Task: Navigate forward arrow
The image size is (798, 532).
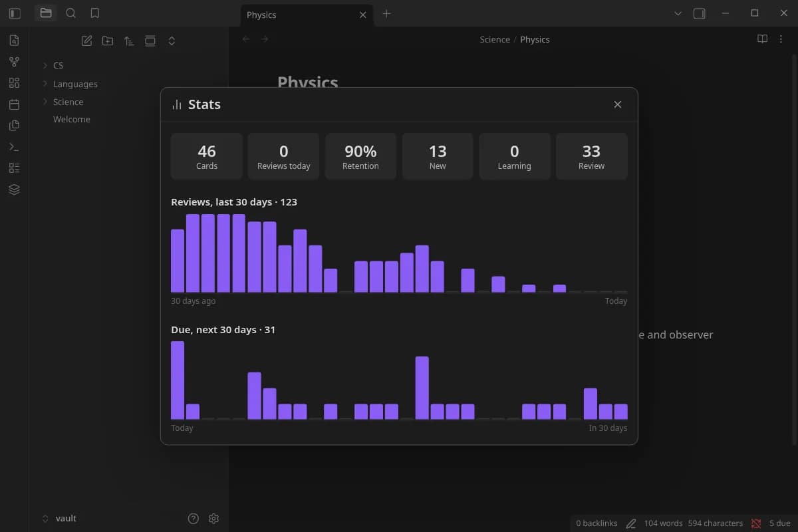Action: tap(265, 39)
